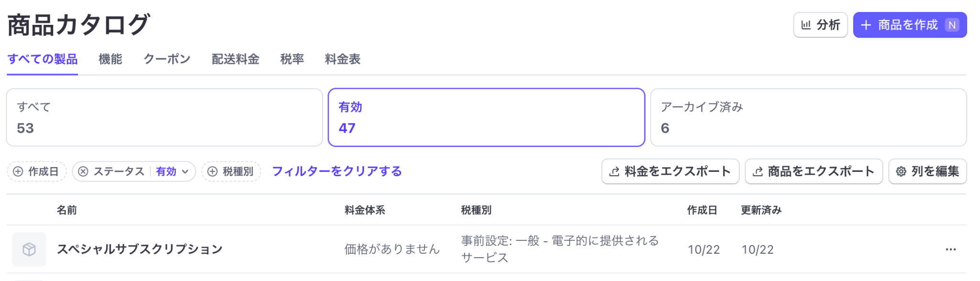The height and width of the screenshot is (281, 980).
Task: Click the export icon in 料金をエクスポート
Action: click(x=614, y=172)
